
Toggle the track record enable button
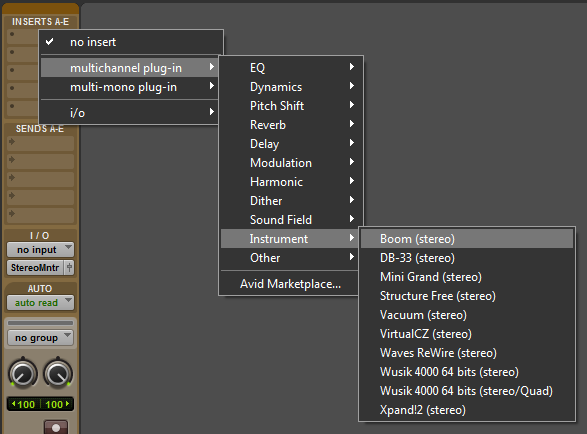tap(56, 427)
